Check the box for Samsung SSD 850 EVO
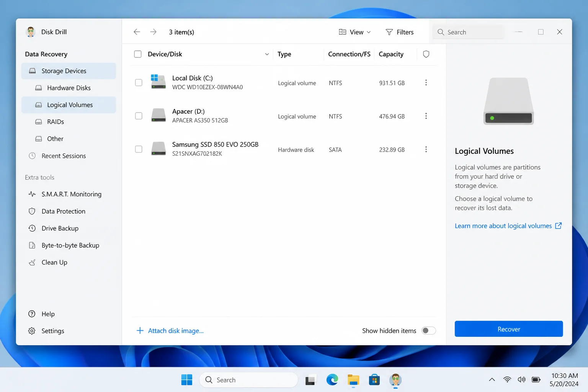This screenshot has width=588, height=392. coord(139,149)
